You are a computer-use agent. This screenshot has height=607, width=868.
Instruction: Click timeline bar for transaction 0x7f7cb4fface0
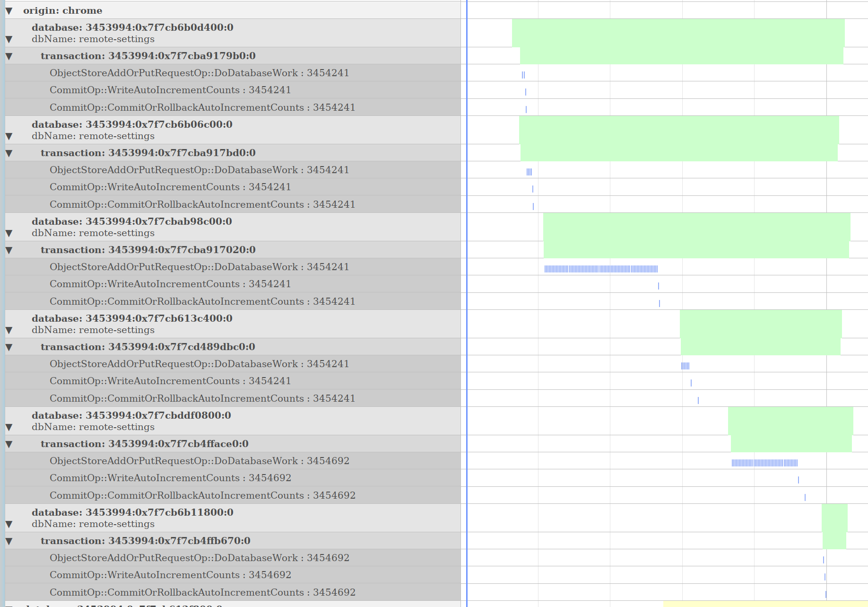tap(791, 444)
